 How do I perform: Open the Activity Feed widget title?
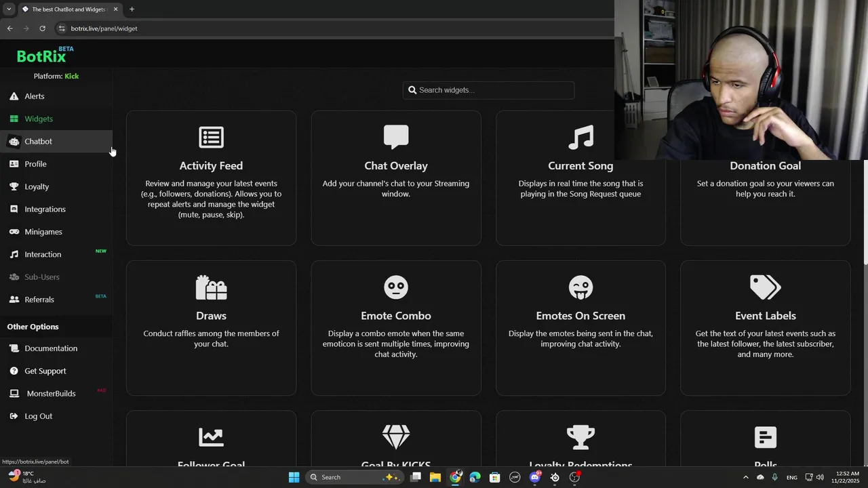point(211,165)
